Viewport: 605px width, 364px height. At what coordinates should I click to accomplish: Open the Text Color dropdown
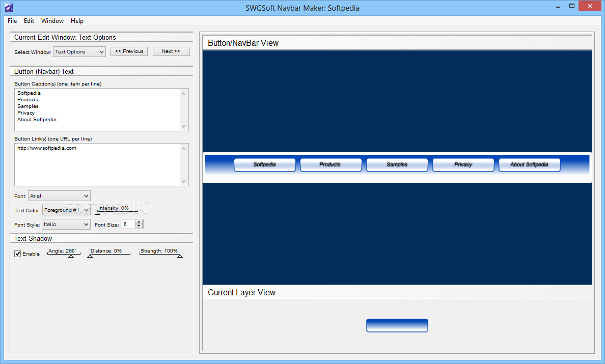(66, 210)
